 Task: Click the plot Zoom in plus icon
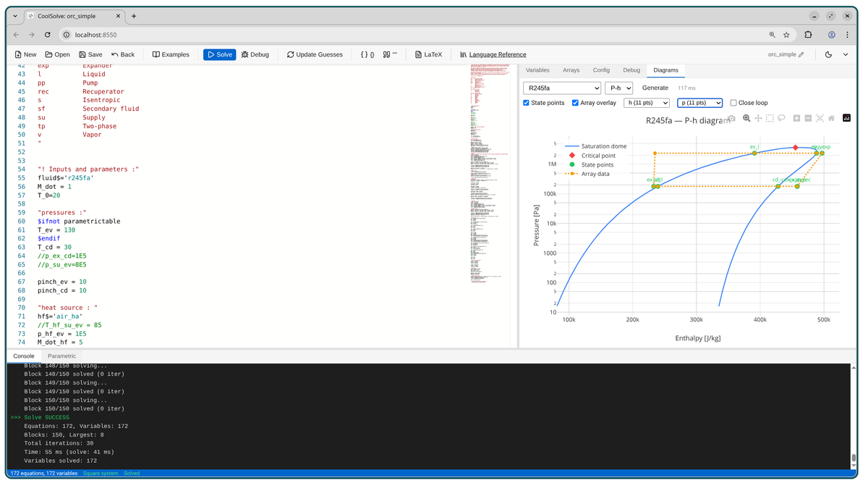point(796,118)
